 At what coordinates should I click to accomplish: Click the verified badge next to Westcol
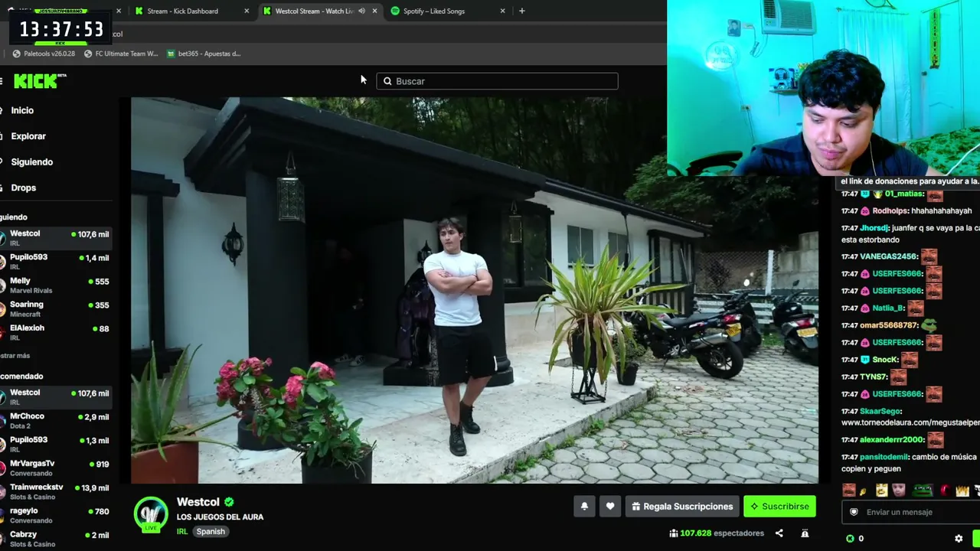coord(229,502)
